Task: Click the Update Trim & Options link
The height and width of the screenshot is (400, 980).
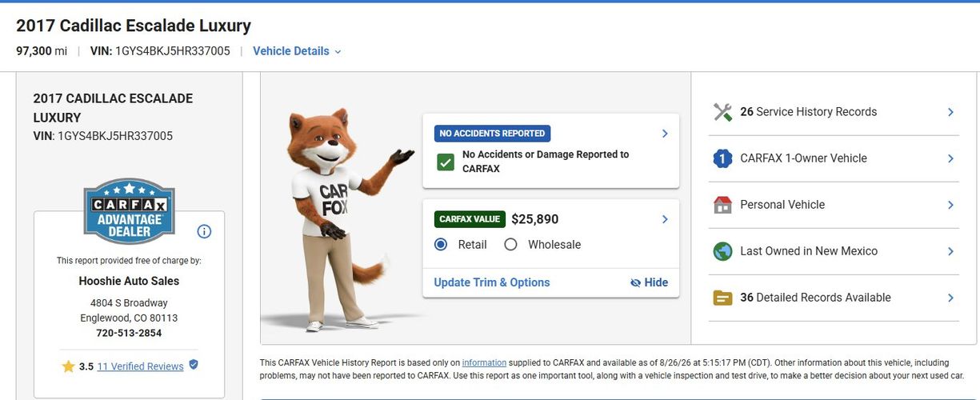Action: click(492, 282)
